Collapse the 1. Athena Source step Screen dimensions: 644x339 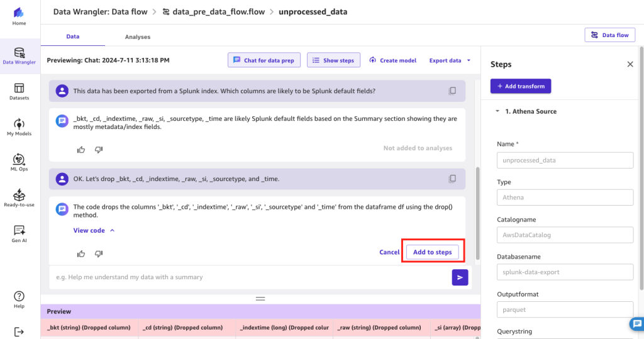[497, 111]
